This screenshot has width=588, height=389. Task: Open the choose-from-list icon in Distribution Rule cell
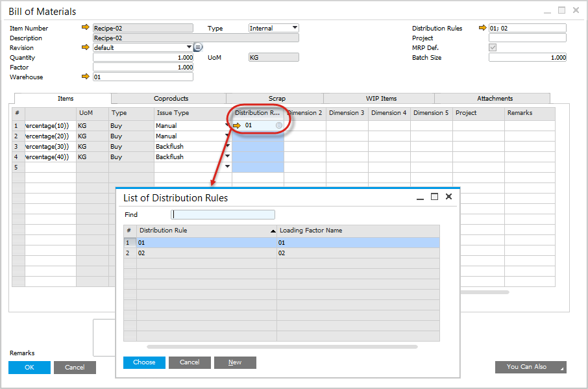[x=278, y=125]
